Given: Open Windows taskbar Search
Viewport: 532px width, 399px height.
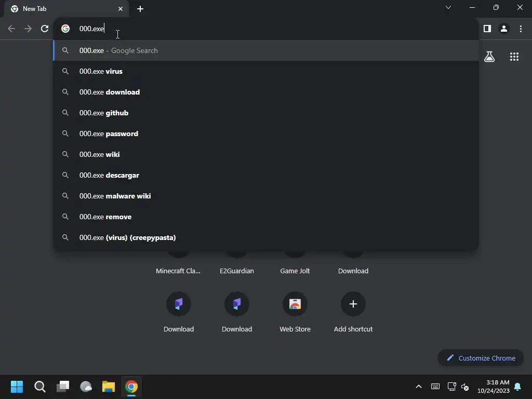Looking at the screenshot, I should click(39, 387).
